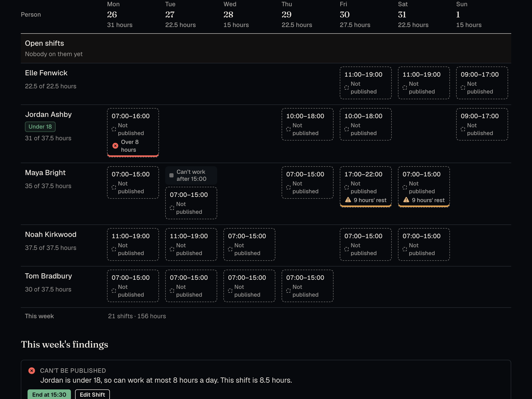Open Jordan Ashby's Friday 10:00–18:00 shift
Screen dimensions: 532x399
[x=366, y=124]
